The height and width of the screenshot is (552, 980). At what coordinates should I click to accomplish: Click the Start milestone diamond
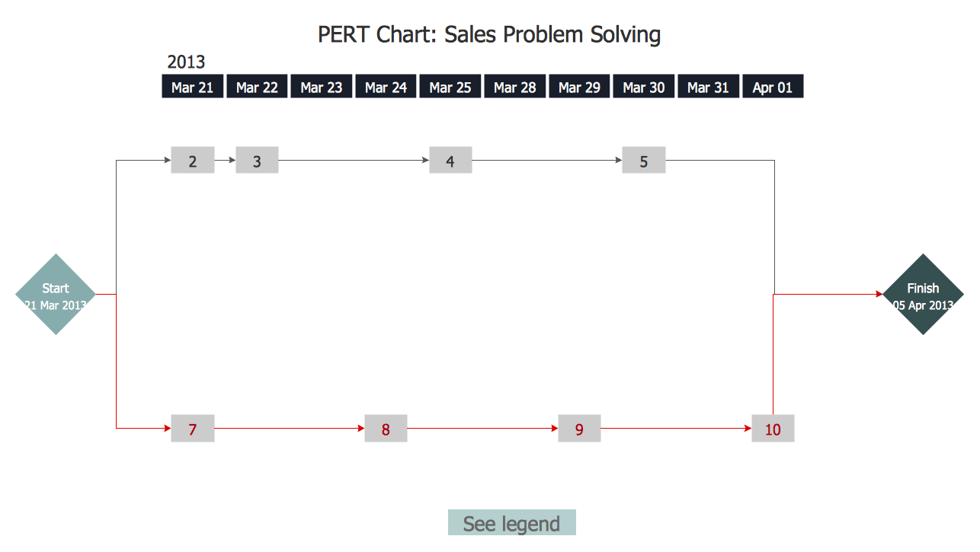click(x=56, y=295)
